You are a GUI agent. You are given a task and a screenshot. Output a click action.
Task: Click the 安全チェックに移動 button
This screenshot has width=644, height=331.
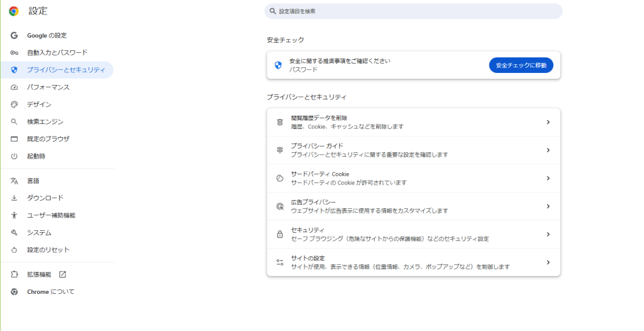coord(521,65)
